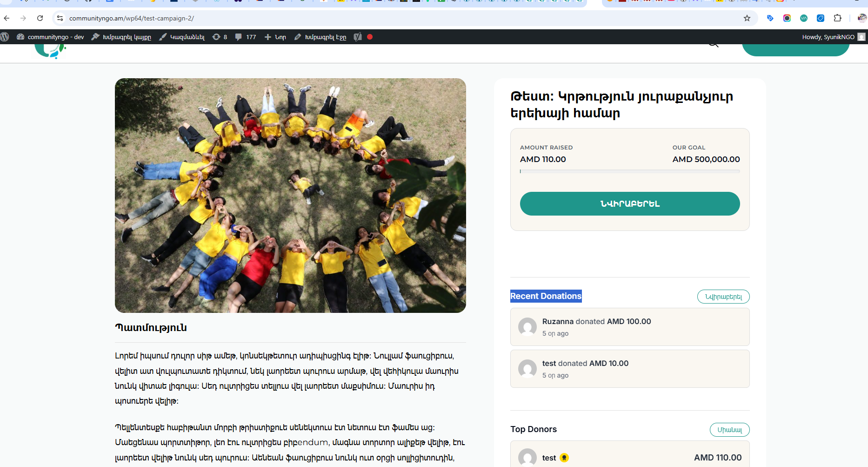Click the red recording dot indicator
Viewport: 868px width, 467px height.
coord(370,37)
